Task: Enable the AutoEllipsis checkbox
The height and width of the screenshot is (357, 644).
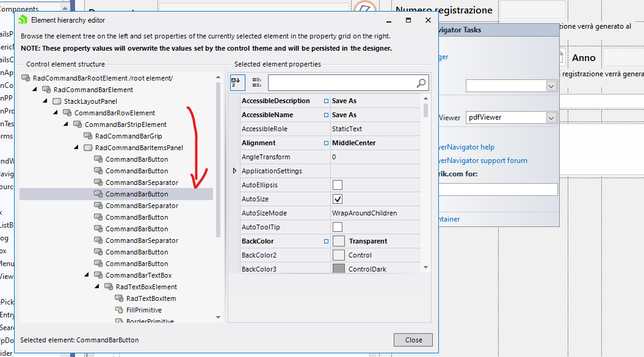Action: (x=338, y=185)
